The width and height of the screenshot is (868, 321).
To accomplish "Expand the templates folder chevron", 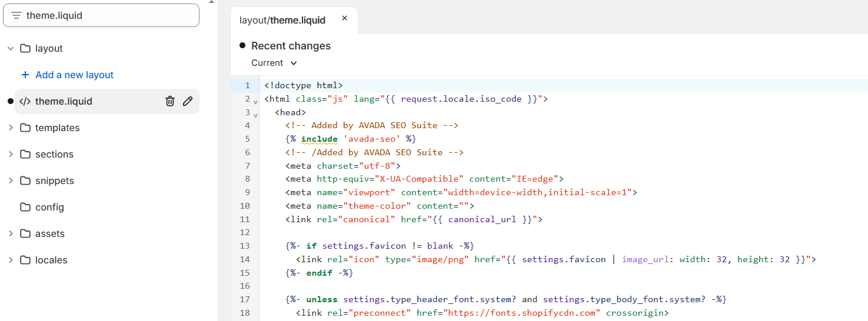I will (x=10, y=128).
